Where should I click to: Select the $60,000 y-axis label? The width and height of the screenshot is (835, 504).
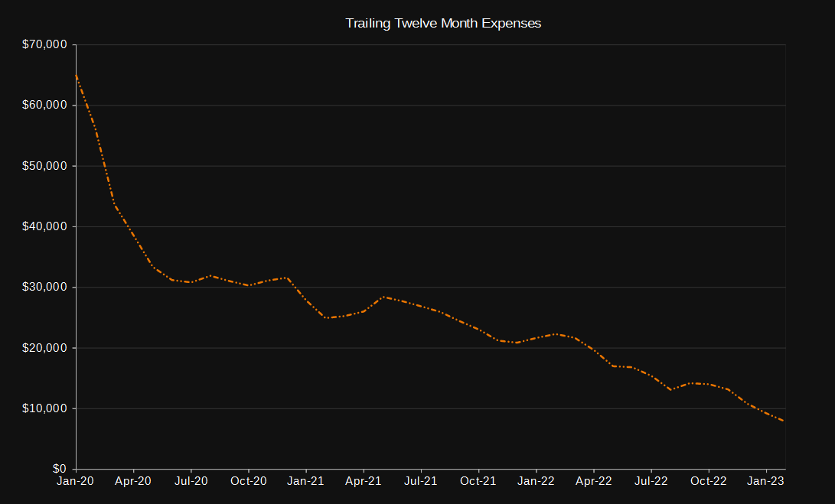(x=44, y=105)
